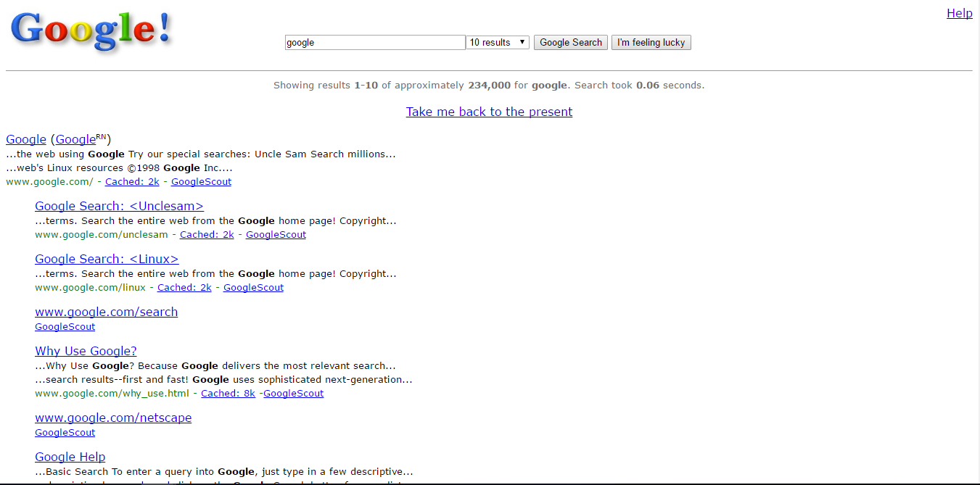Viewport: 980px width, 485px height.
Task: Open GoogleScout for google.com/unclesam
Action: [x=276, y=235]
